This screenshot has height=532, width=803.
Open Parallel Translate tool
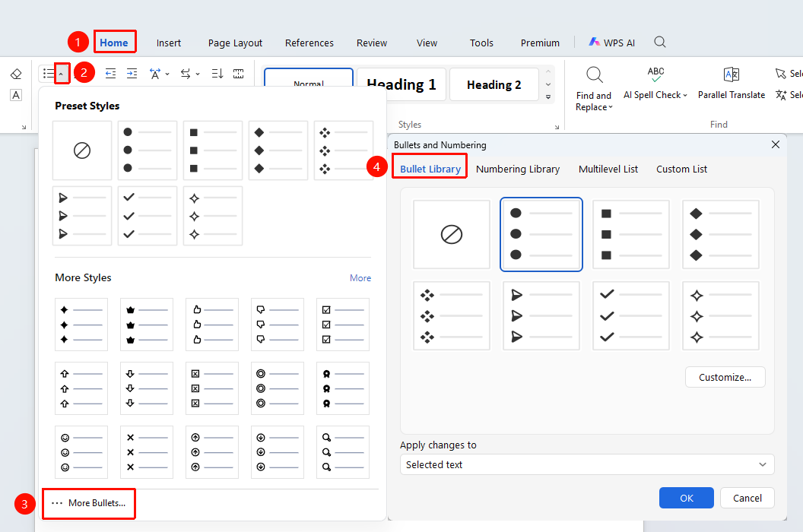(732, 83)
